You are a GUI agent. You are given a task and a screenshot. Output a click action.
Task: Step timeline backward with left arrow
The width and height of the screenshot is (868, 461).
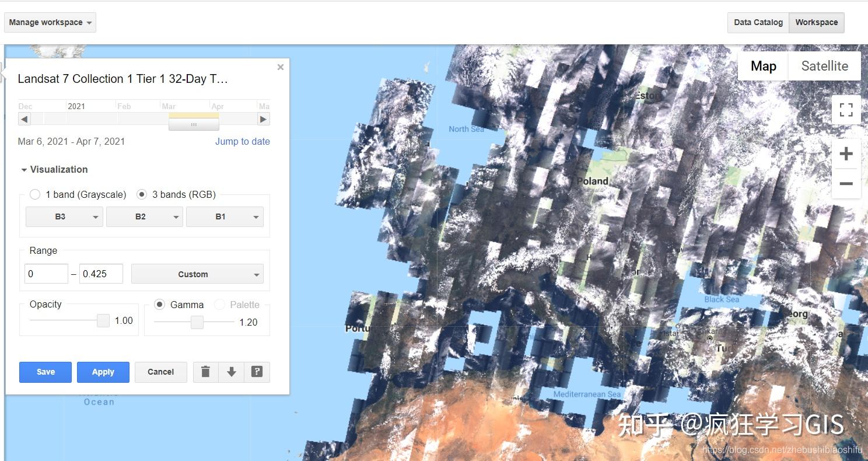click(x=24, y=118)
